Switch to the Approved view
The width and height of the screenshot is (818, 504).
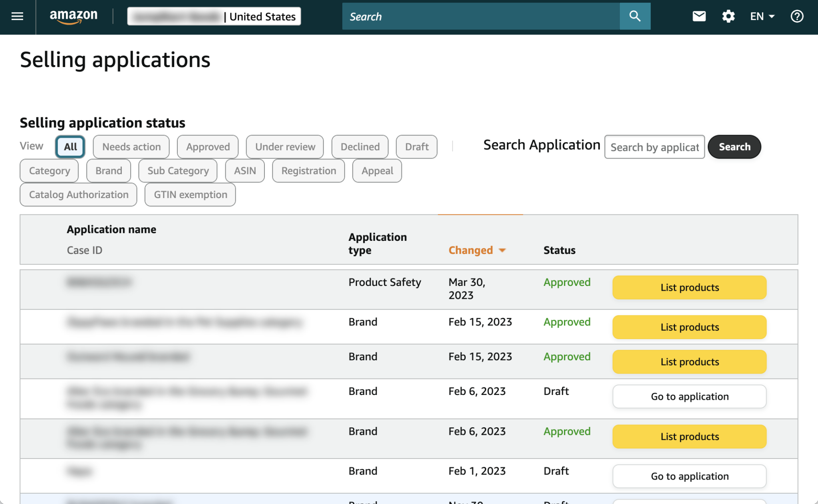point(207,147)
